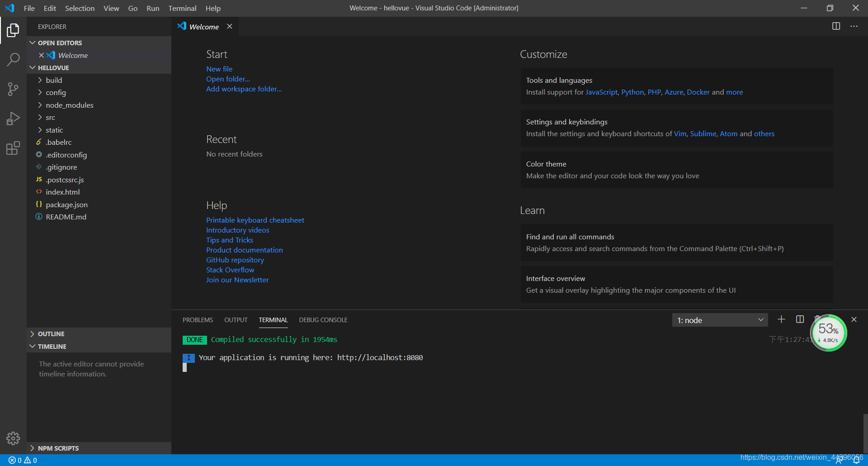The height and width of the screenshot is (466, 868).
Task: Open the Source Control view
Action: pyautogui.click(x=13, y=89)
